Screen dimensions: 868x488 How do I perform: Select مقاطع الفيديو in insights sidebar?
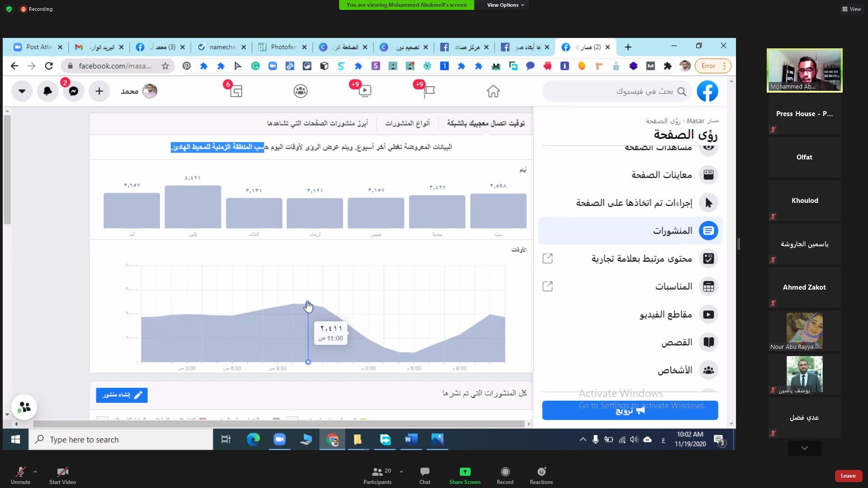(665, 314)
